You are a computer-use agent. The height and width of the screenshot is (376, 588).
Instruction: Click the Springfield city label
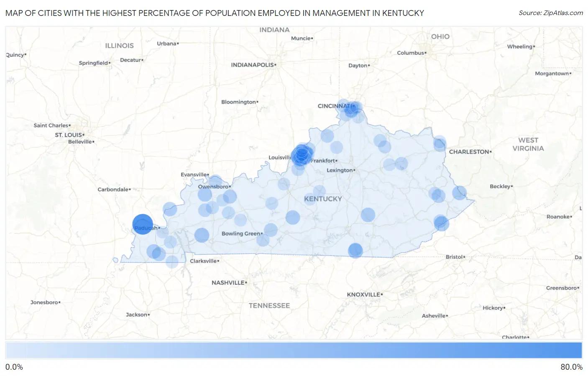pyautogui.click(x=94, y=63)
